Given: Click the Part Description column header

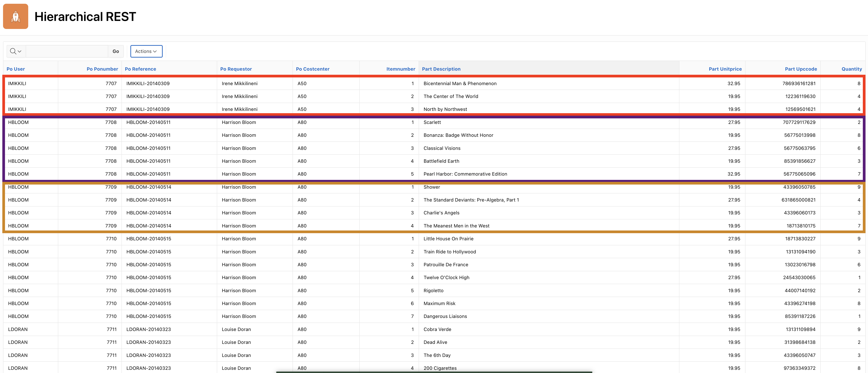Looking at the screenshot, I should (441, 69).
